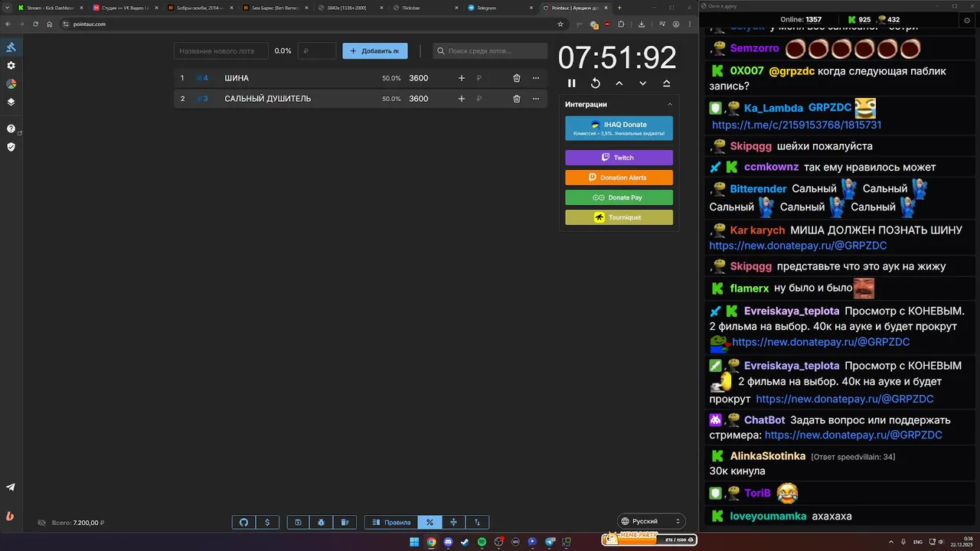Open a new browser tab

pos(620,8)
